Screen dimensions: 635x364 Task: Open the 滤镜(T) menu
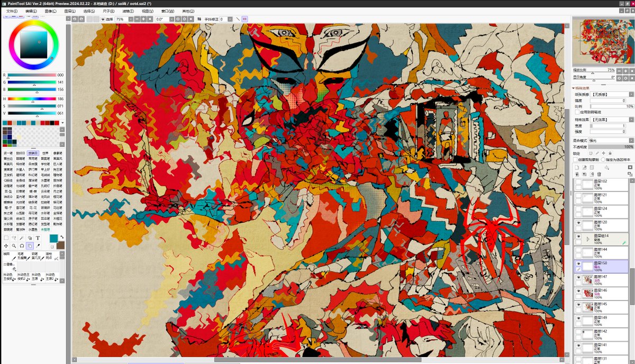pyautogui.click(x=128, y=11)
